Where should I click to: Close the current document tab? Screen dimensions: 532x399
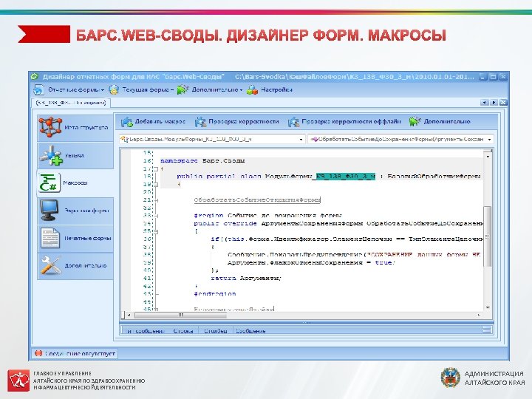(x=503, y=103)
